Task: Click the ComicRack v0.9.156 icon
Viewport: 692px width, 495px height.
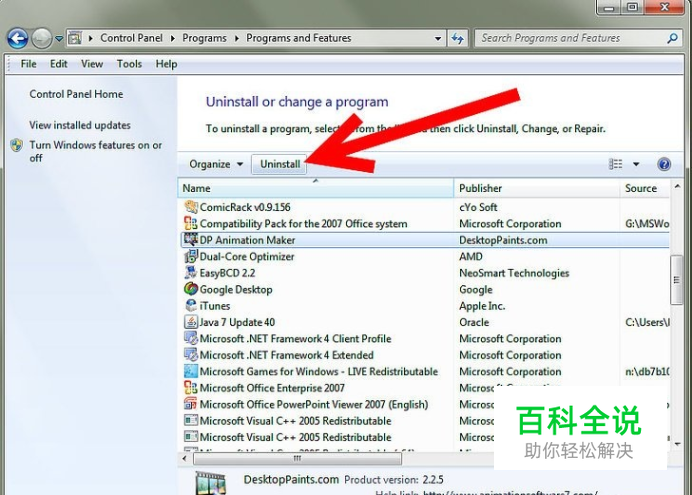Action: pyautogui.click(x=191, y=206)
